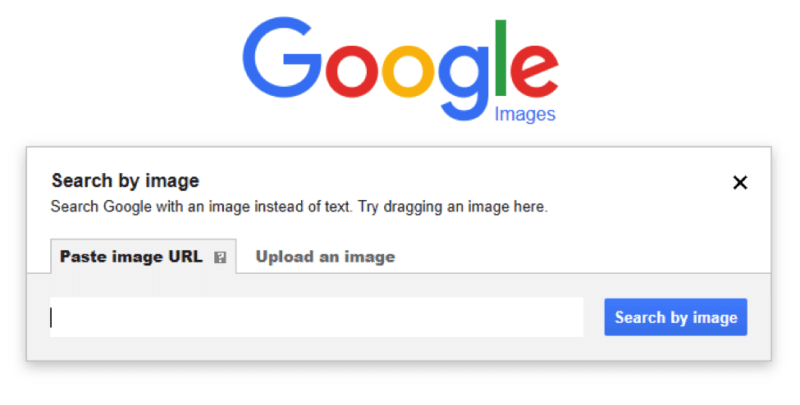Switch to the Upload an image tab

point(325,257)
